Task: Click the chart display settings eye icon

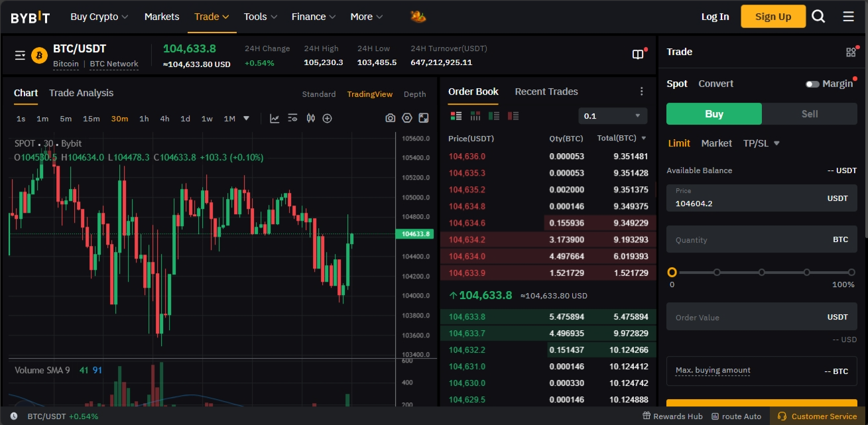Action: [x=292, y=119]
